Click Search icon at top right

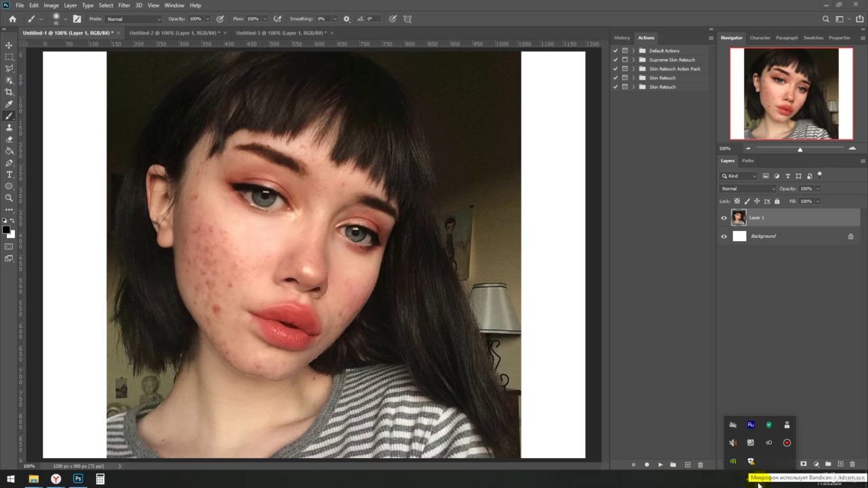[825, 19]
